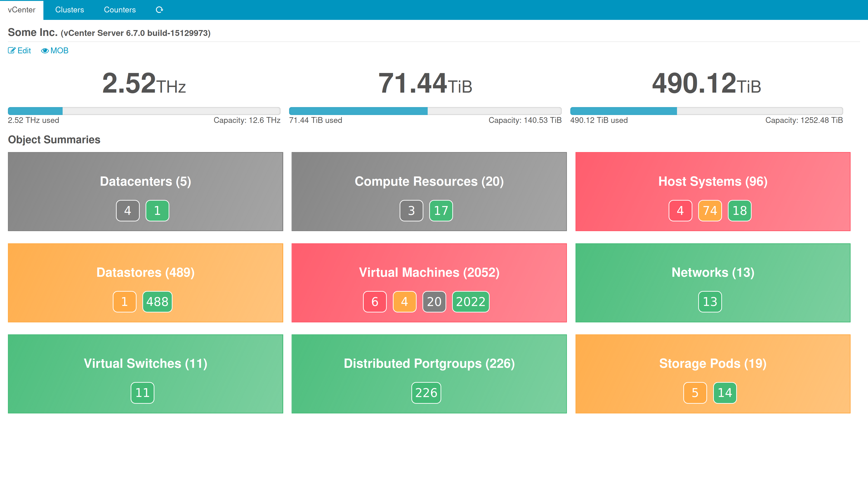Click green badge 2022 under Virtual Machines
The image size is (868, 488).
click(x=470, y=302)
